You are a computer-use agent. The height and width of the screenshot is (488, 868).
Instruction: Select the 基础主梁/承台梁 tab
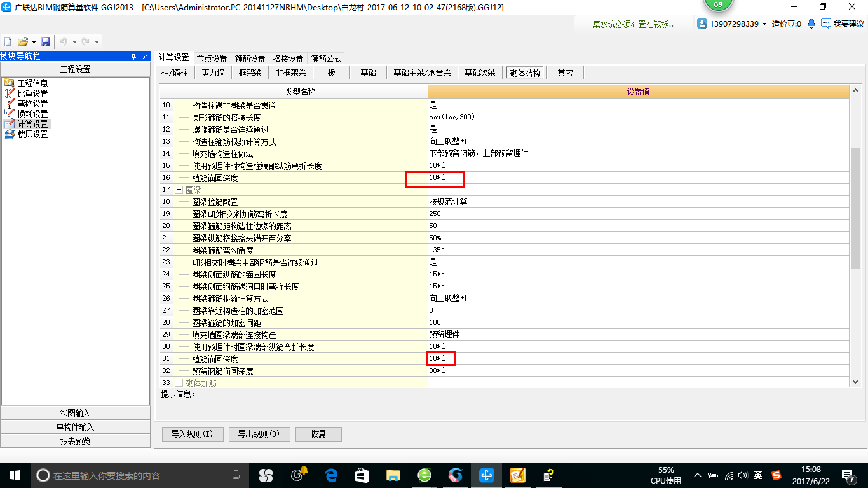point(422,72)
